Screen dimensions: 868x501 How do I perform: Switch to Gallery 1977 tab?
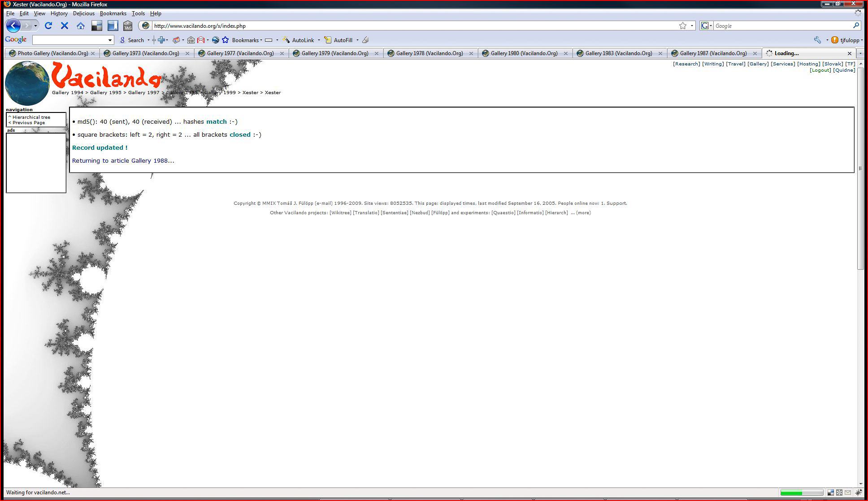click(x=240, y=53)
